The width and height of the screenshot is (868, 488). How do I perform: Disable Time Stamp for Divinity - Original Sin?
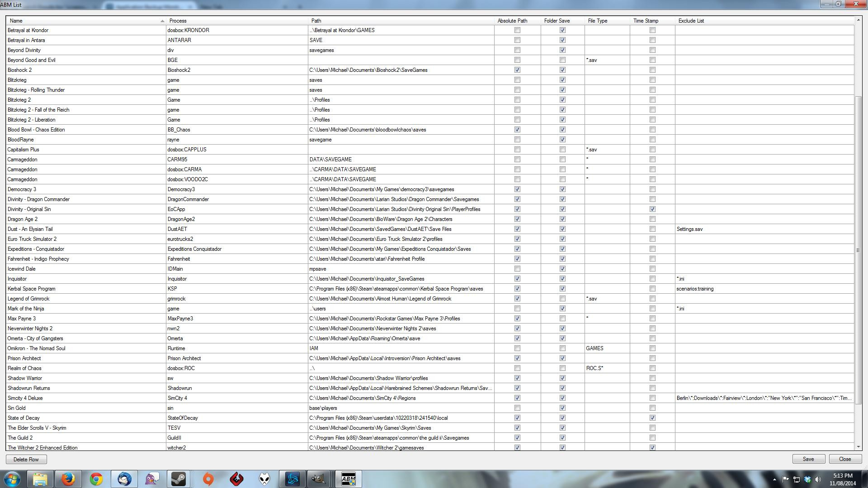652,209
